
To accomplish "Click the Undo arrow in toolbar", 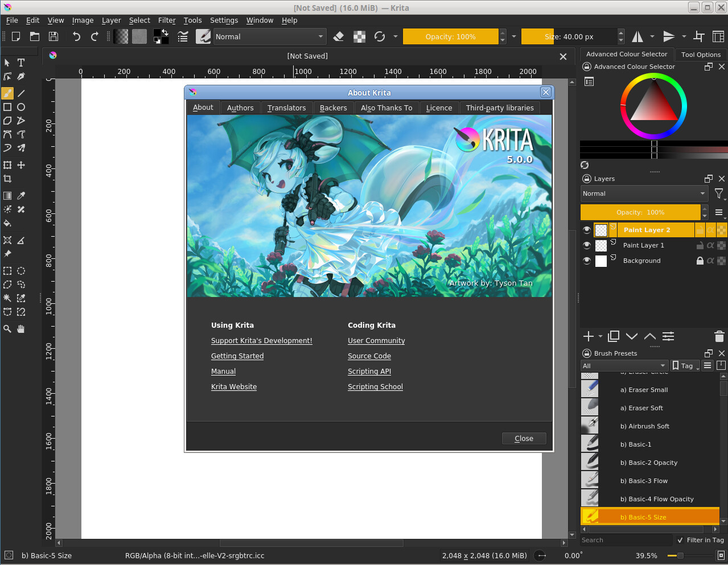I will point(76,36).
